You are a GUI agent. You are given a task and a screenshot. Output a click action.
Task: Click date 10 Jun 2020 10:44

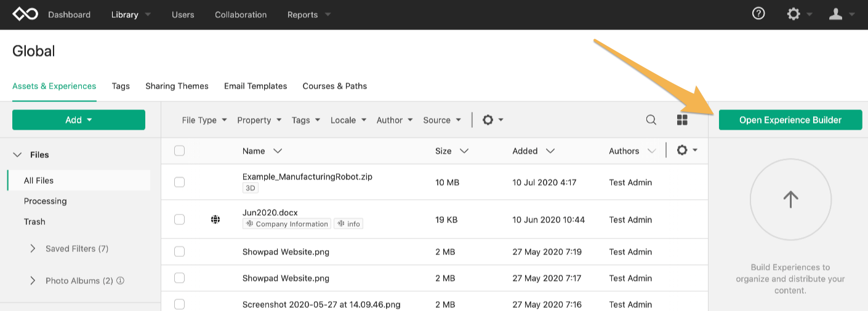click(x=549, y=219)
